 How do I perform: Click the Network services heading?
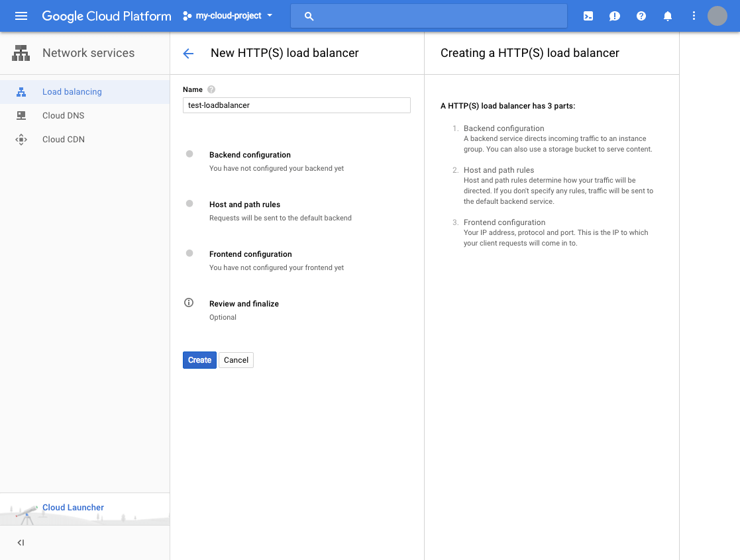pyautogui.click(x=88, y=53)
